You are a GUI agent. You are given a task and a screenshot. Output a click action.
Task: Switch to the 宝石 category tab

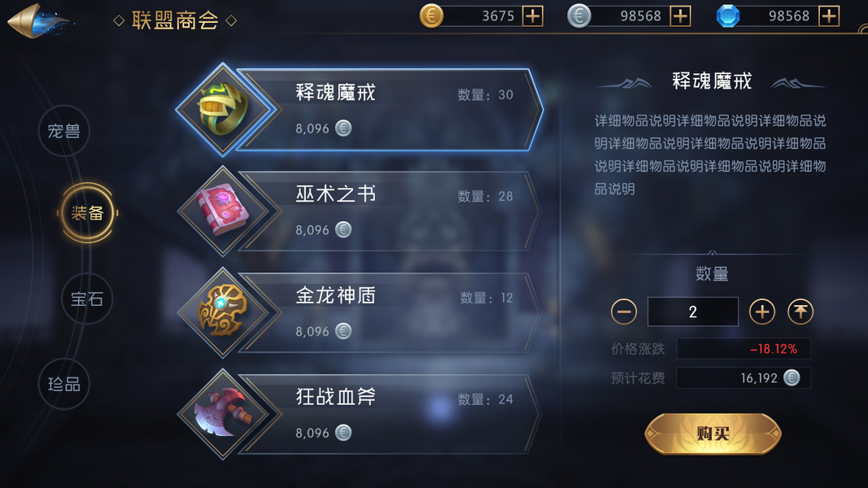pos(87,298)
